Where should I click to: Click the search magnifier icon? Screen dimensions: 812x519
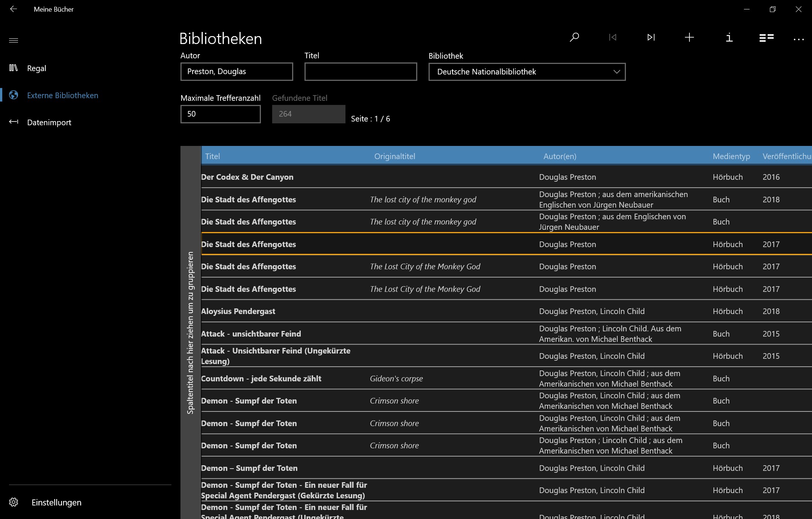[574, 37]
